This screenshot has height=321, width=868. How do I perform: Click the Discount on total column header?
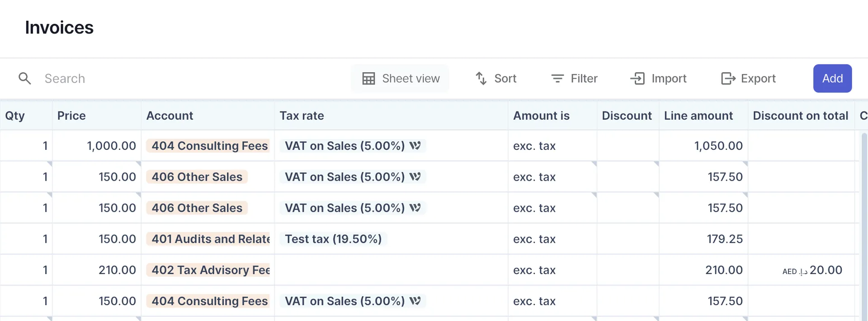point(800,116)
